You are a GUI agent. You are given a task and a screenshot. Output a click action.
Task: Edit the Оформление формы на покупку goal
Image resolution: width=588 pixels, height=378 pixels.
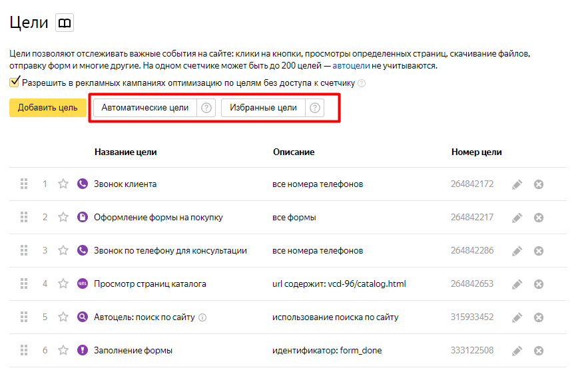pos(517,218)
